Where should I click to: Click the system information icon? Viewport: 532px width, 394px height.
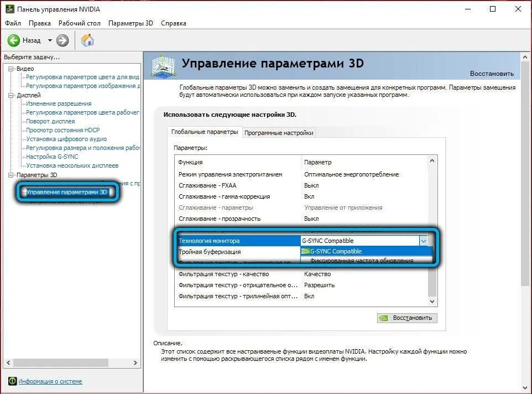tap(12, 381)
